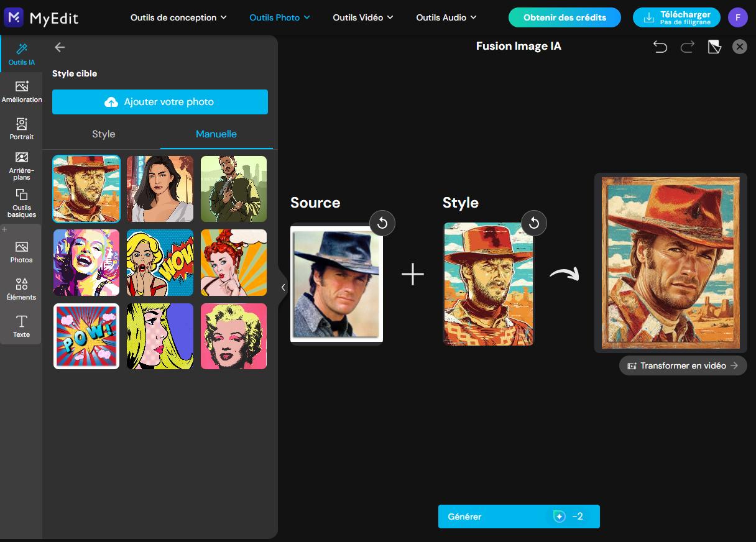Viewport: 756px width, 542px height.
Task: Select the red-haired pin-up comic style
Action: coord(234,262)
